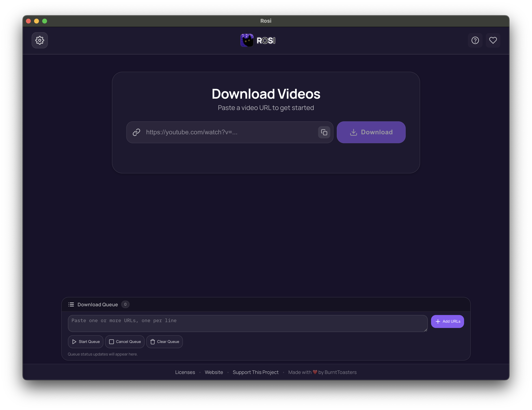This screenshot has width=532, height=410.
Task: Open the Website footer link
Action: (214, 372)
